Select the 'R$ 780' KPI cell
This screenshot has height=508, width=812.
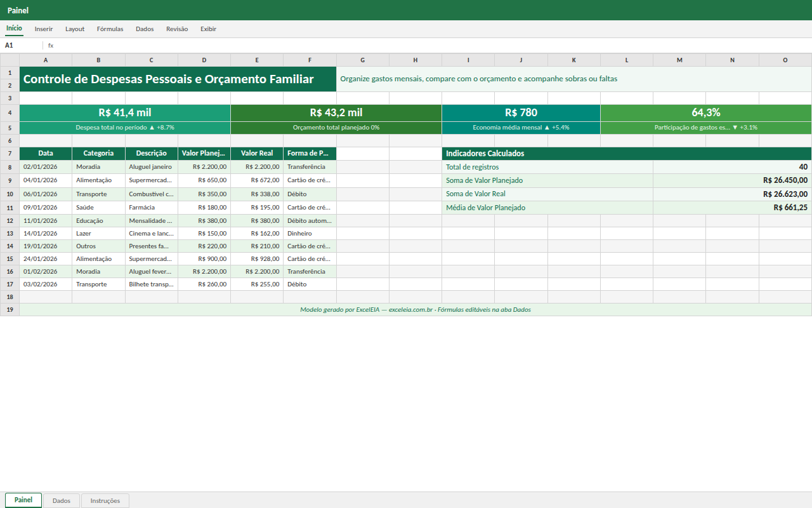click(x=521, y=113)
